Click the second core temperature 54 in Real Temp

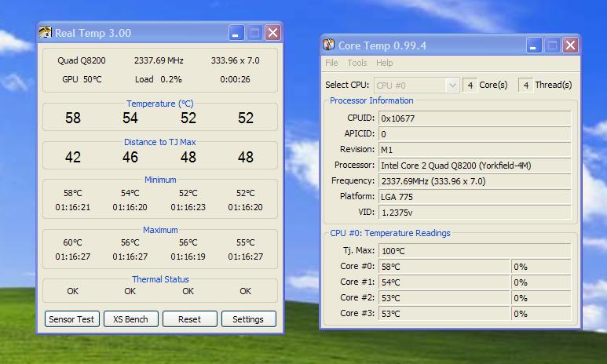(130, 118)
